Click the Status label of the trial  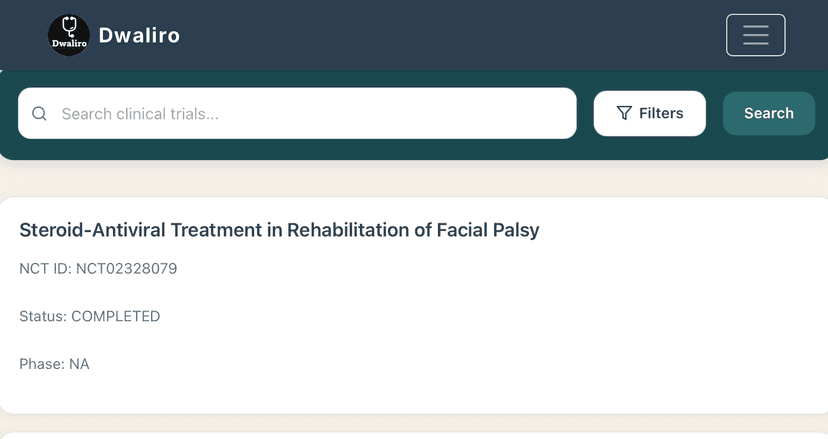point(43,316)
